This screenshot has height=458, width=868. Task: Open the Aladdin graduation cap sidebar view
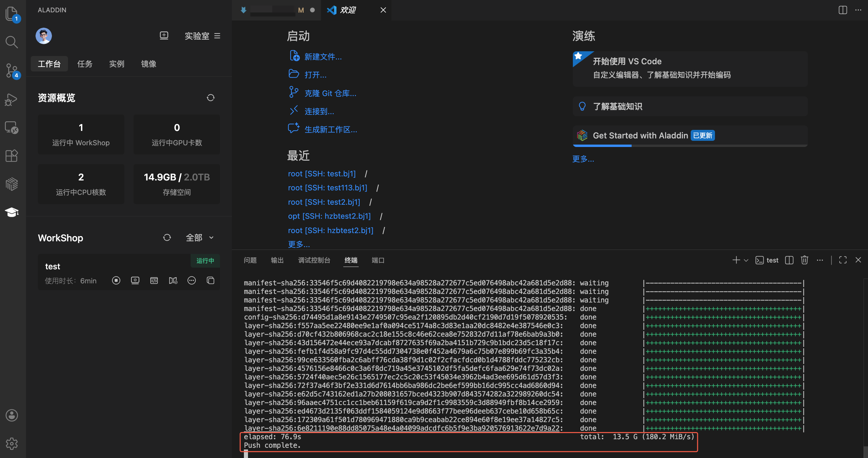[12, 212]
